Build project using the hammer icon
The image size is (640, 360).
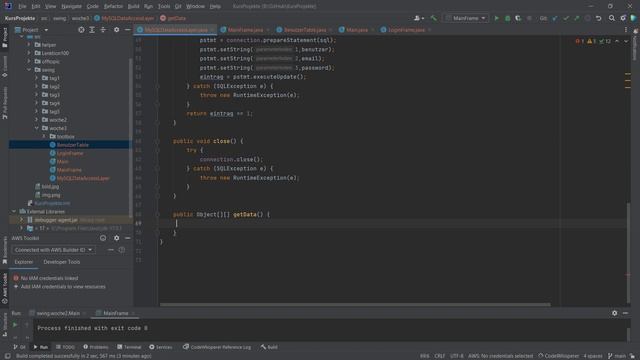433,18
